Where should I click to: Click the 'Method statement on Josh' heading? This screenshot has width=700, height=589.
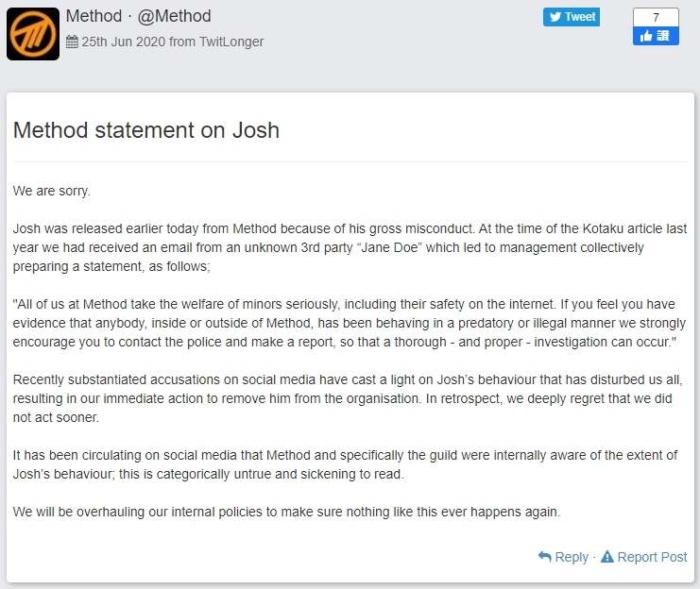click(146, 130)
